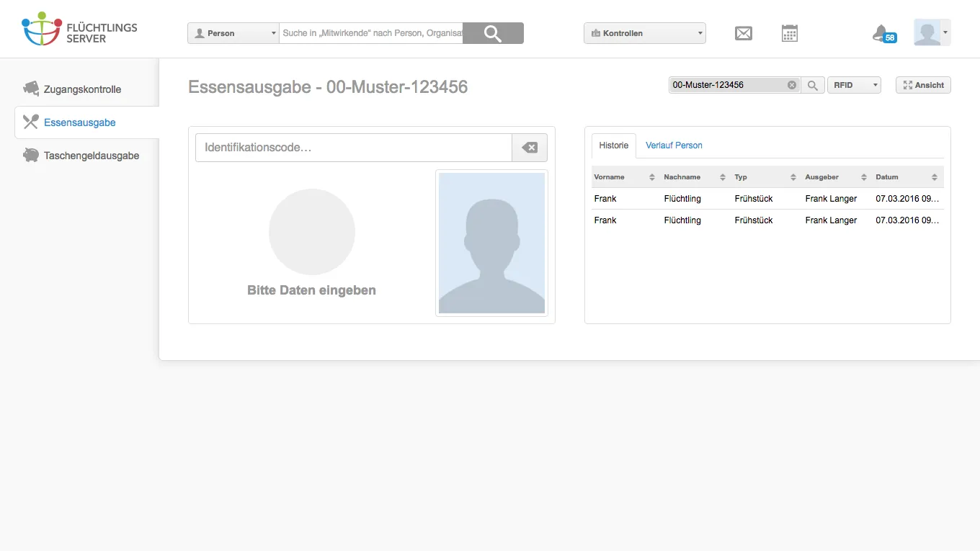Sort table by Vorname column
Viewport: 980px width, 551px height.
(625, 177)
